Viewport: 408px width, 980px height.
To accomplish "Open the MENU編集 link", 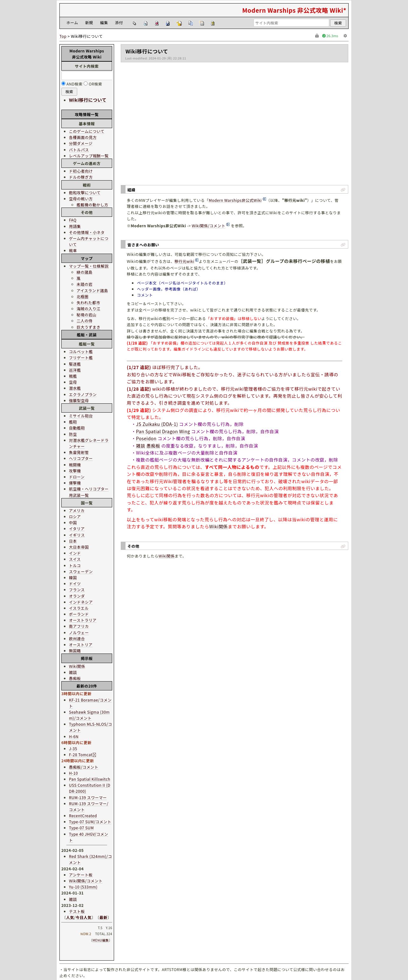I will click(x=101, y=940).
